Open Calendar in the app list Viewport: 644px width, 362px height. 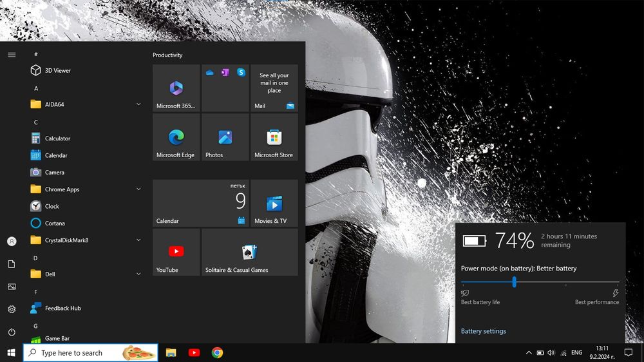[x=85, y=155]
